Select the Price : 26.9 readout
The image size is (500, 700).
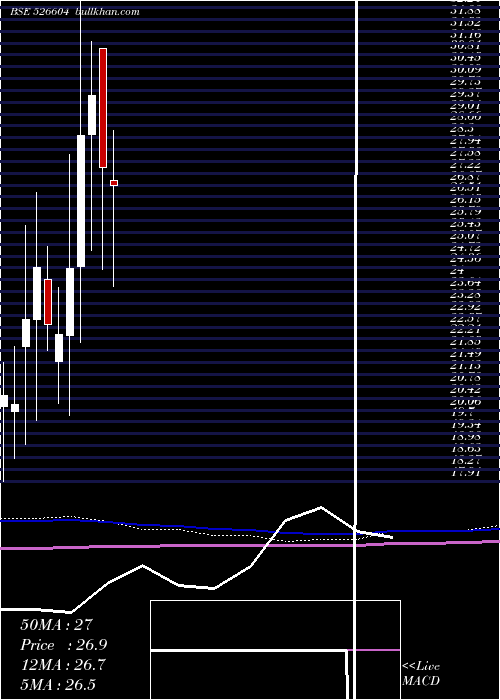pyautogui.click(x=64, y=645)
